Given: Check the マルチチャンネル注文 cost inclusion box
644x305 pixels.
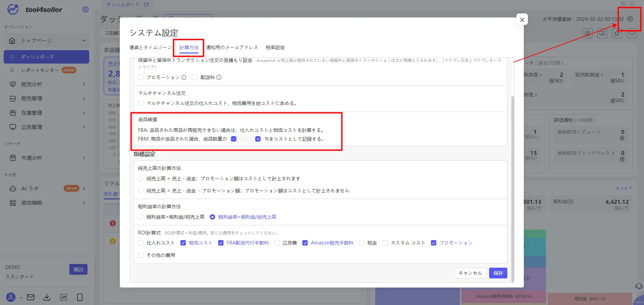Looking at the screenshot, I should 141,103.
